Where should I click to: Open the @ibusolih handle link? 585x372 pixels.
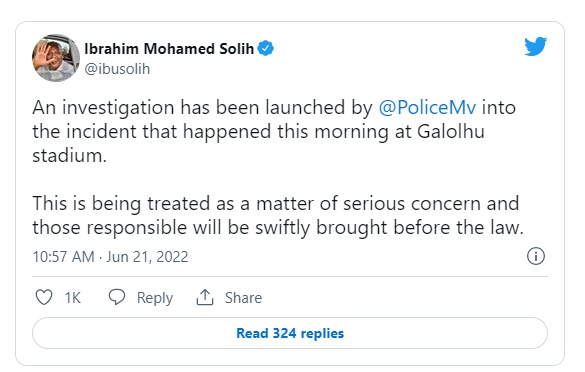117,69
